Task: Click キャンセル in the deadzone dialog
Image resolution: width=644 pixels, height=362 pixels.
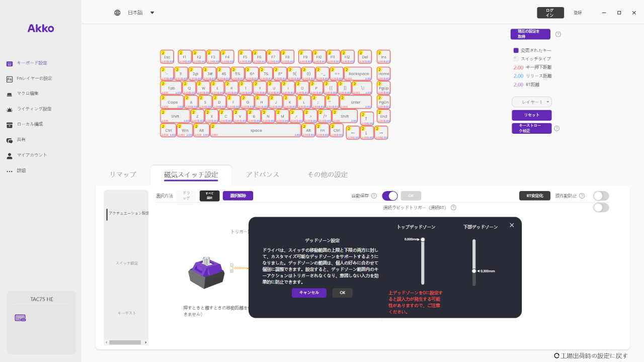Action: [309, 293]
